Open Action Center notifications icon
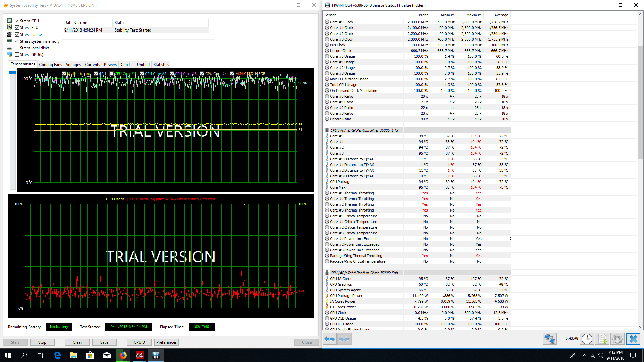Image resolution: width=644 pixels, height=362 pixels. [633, 355]
